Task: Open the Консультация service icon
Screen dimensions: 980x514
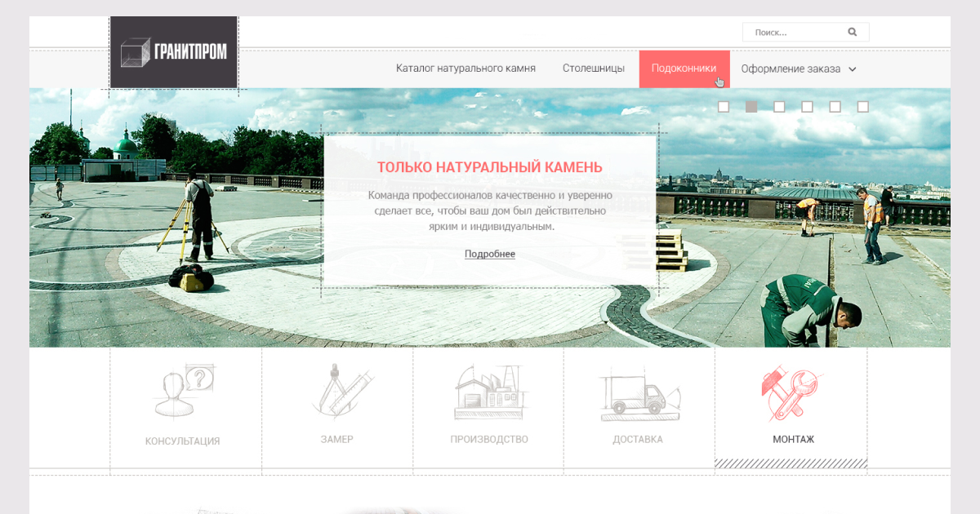Action: [x=184, y=392]
